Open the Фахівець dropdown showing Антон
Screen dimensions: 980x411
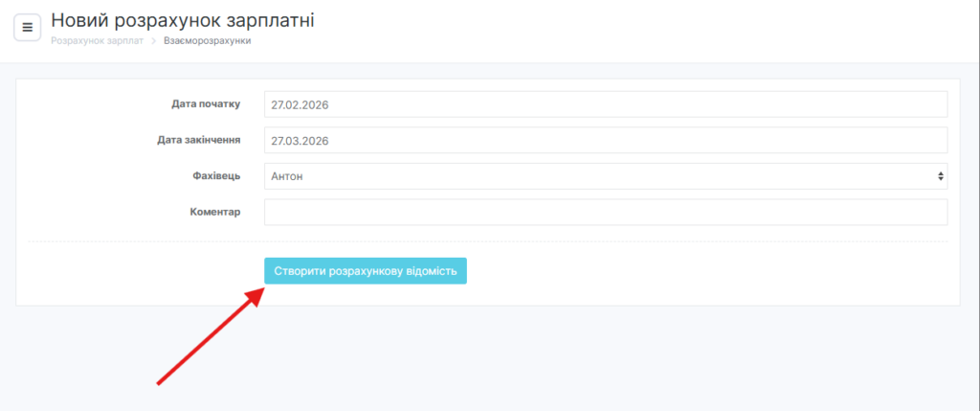[605, 176]
